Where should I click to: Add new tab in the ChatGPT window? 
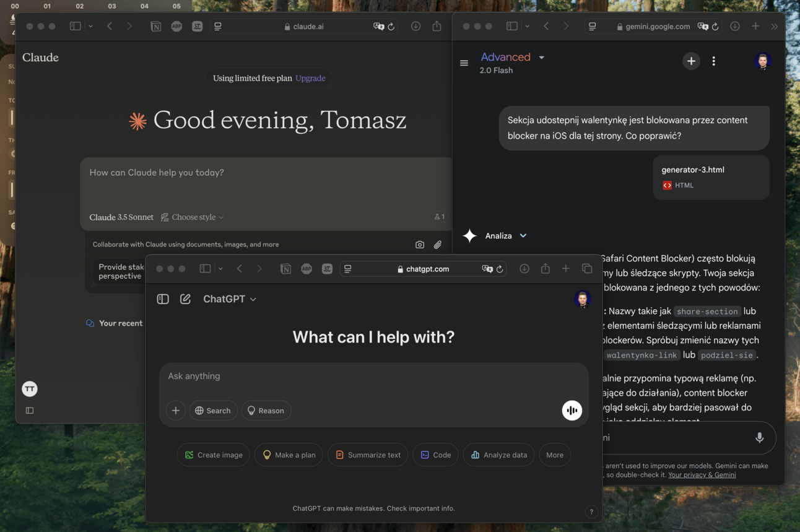[565, 268]
